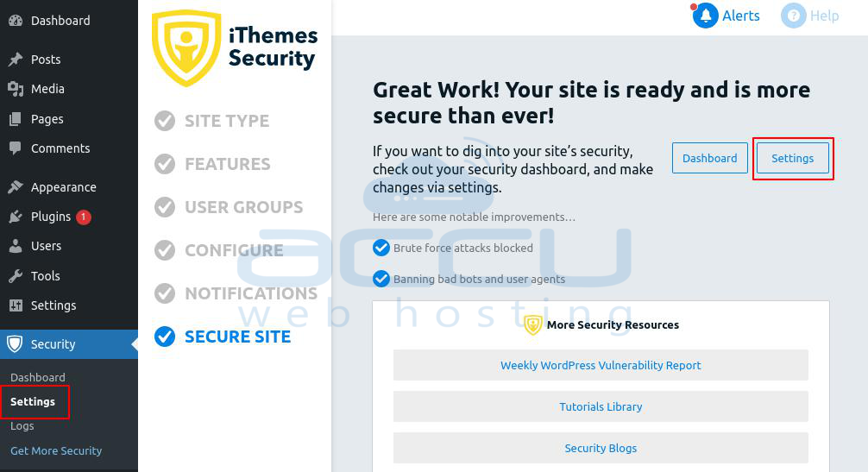868x472 pixels.
Task: Click the 'Great Work!' heading text
Action: [x=591, y=103]
